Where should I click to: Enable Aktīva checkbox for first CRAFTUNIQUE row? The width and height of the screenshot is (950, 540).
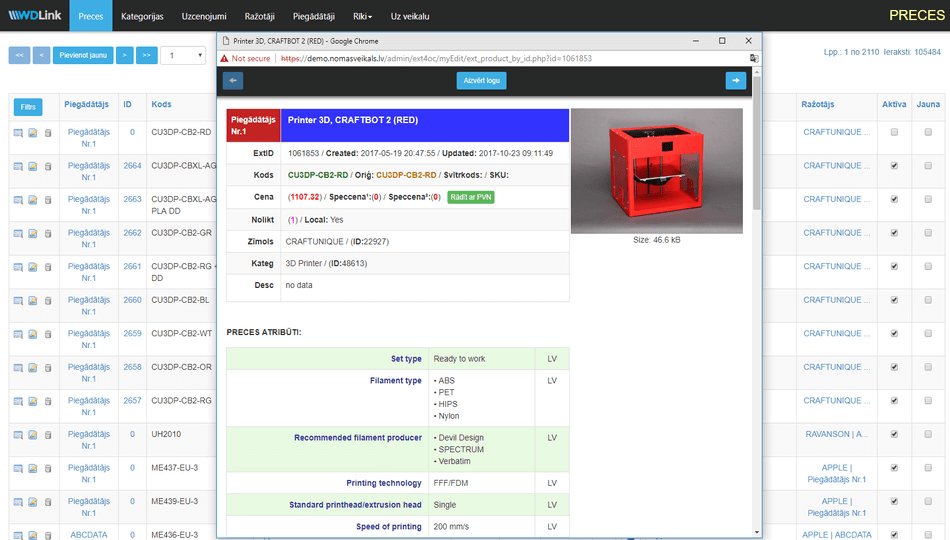coord(894,132)
